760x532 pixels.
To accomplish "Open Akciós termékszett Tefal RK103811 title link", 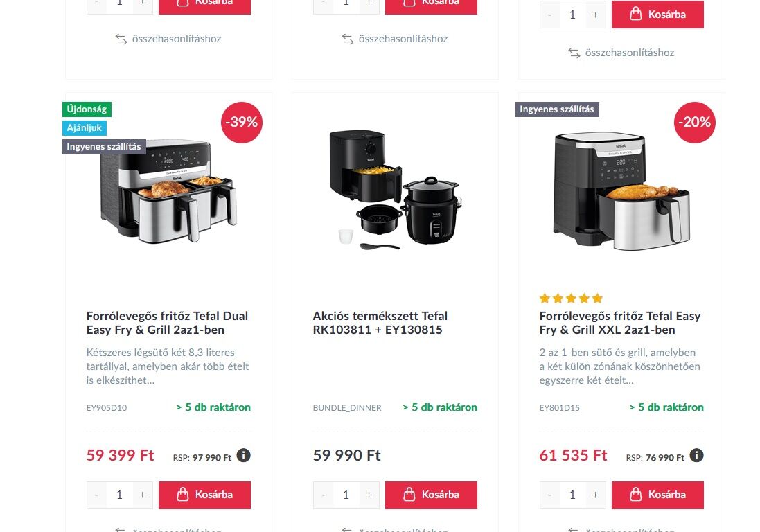I will [x=380, y=323].
